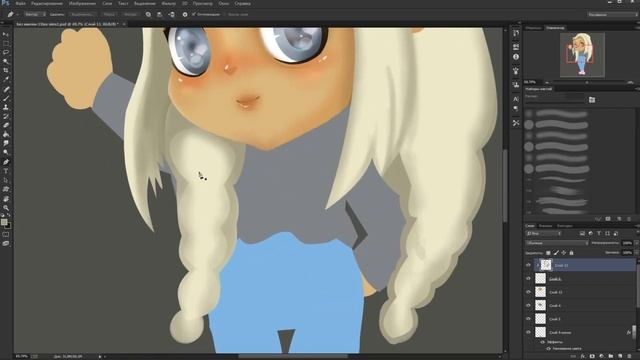Select the History Brush tool
Screen dimensions: 640x360
coord(6,117)
